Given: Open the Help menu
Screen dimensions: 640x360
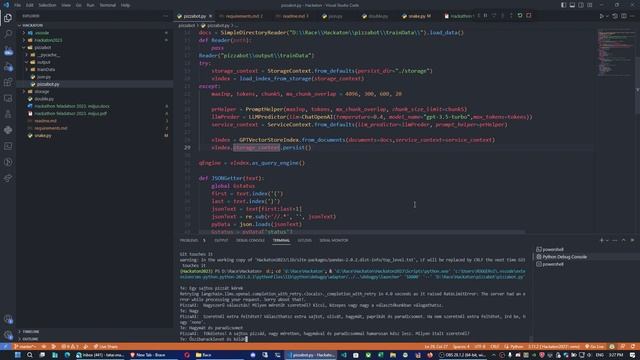Looking at the screenshot, I should (x=125, y=5).
